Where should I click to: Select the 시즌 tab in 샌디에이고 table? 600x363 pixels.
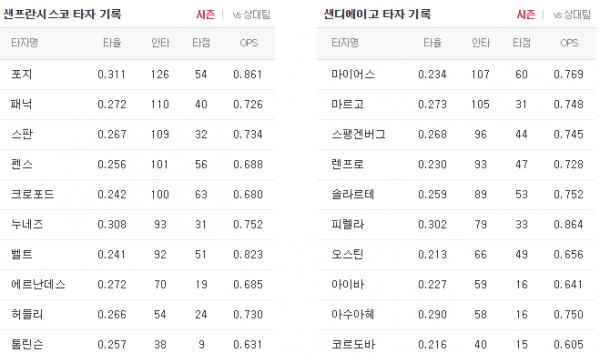coord(526,15)
